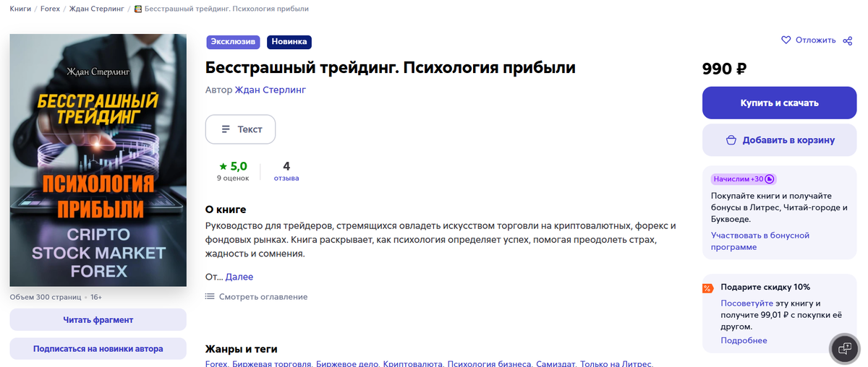The image size is (868, 367).
Task: Click the Начислим +30 bonus badge
Action: (744, 179)
